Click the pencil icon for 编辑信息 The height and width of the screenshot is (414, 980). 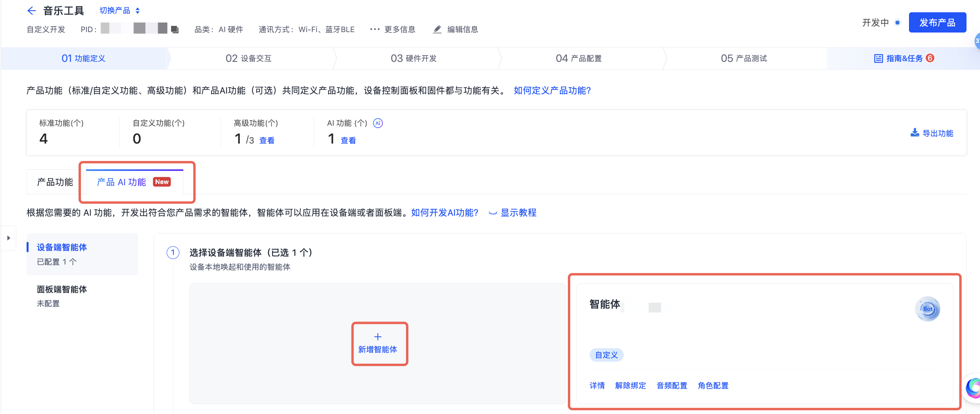(x=437, y=29)
